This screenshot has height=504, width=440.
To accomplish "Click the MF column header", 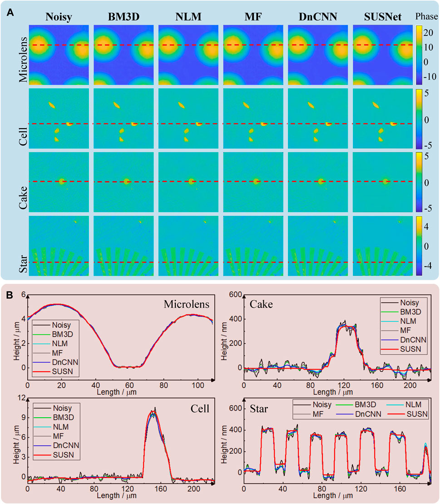I will (x=253, y=17).
